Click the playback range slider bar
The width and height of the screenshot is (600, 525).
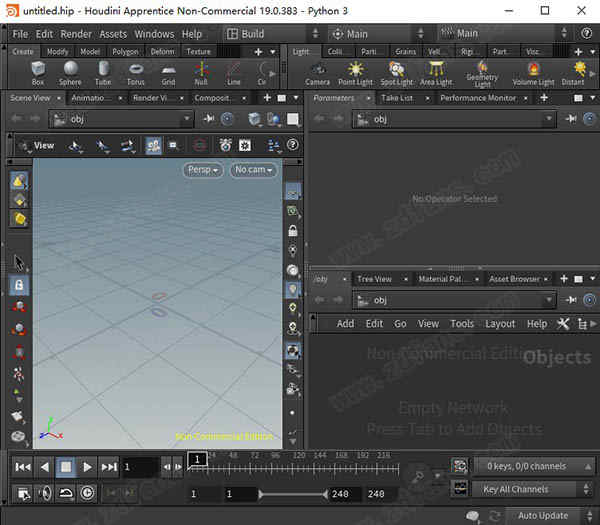(293, 494)
